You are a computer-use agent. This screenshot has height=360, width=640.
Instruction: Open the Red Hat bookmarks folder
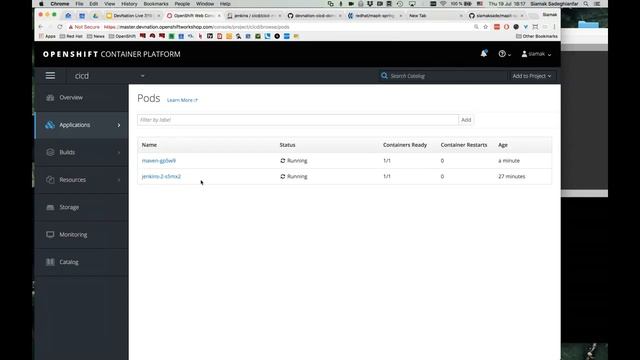tap(71, 36)
